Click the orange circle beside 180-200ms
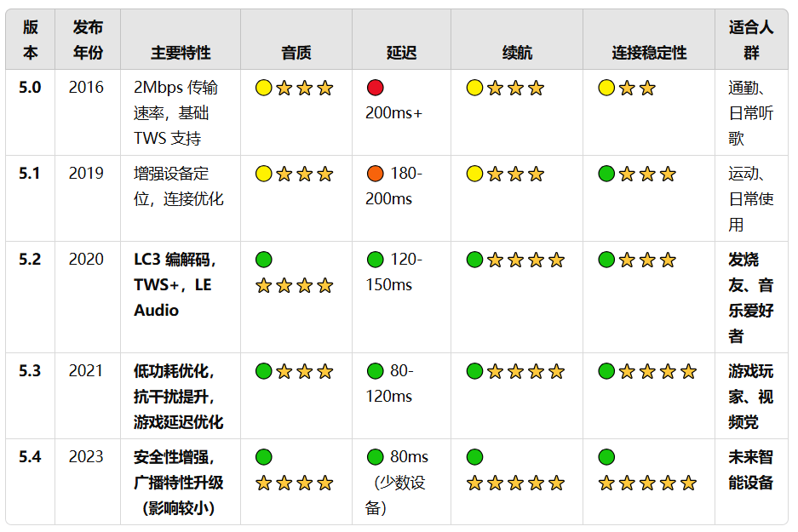The height and width of the screenshot is (532, 798). pyautogui.click(x=376, y=174)
